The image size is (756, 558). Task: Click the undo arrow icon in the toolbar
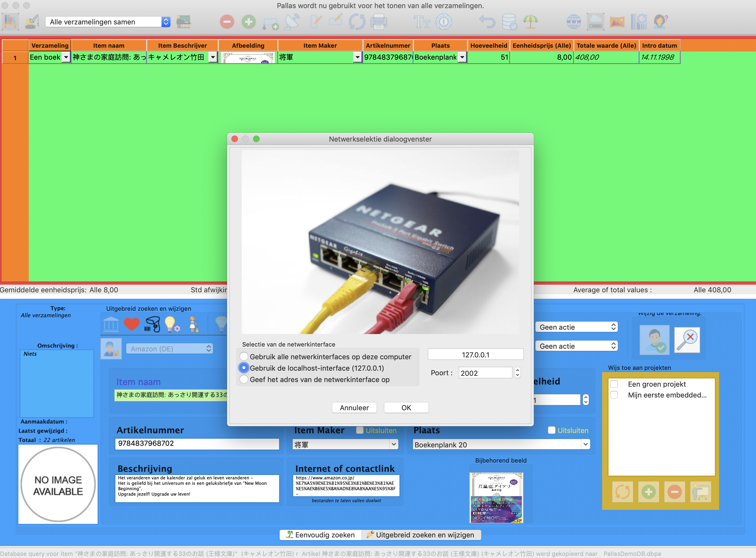pos(487,22)
